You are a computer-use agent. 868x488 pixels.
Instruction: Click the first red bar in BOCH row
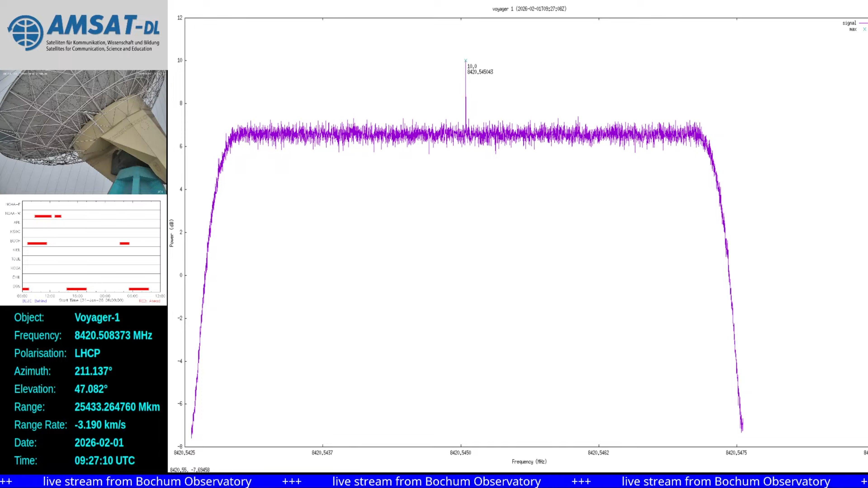click(37, 243)
